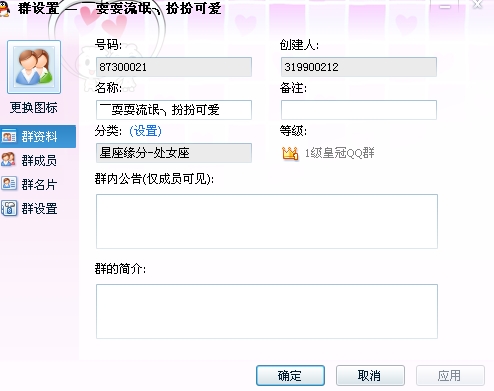The height and width of the screenshot is (391, 494).
Task: Click the (设置) category link
Action: coord(145,131)
